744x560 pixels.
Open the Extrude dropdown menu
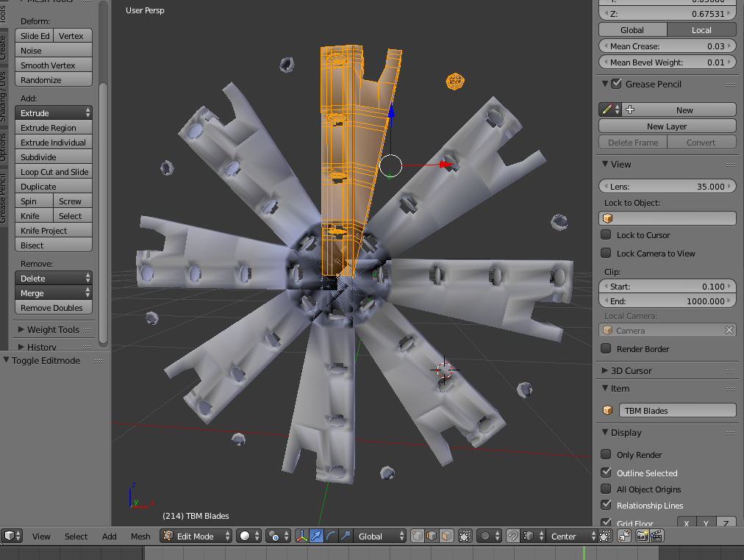click(54, 113)
